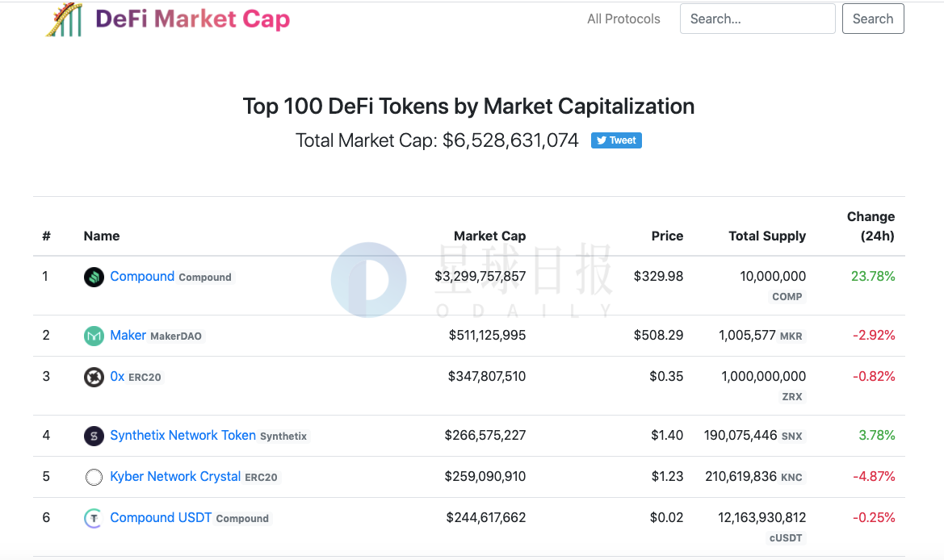Click the 3.78% change value
The image size is (944, 560).
click(x=877, y=435)
